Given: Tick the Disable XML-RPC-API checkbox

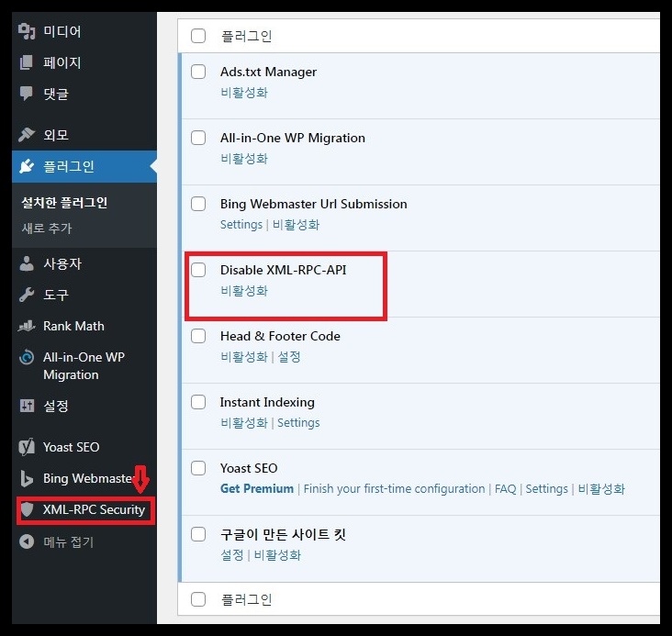Looking at the screenshot, I should [x=198, y=270].
